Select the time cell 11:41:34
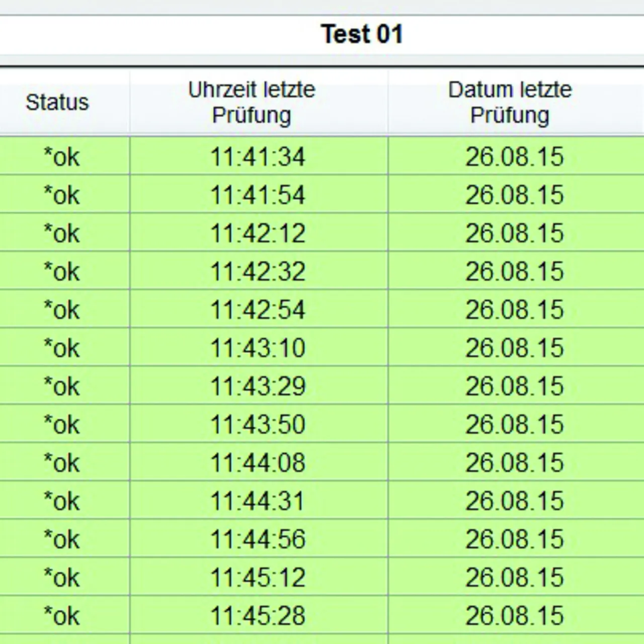Screen dimensions: 644x644 (258, 156)
